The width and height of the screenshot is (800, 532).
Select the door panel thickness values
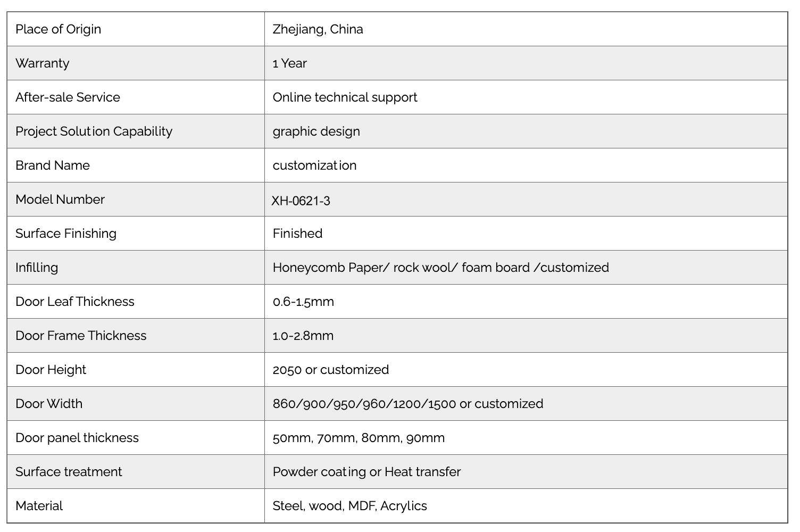click(359, 438)
